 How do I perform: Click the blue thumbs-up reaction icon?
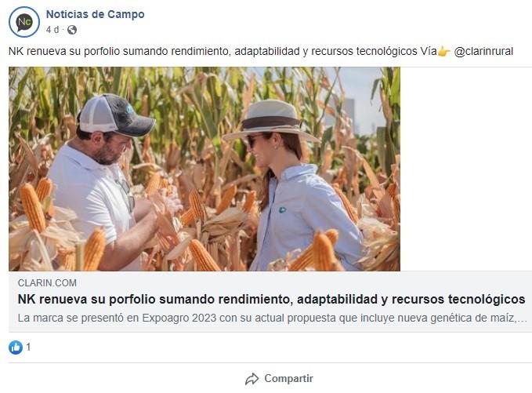pyautogui.click(x=16, y=348)
